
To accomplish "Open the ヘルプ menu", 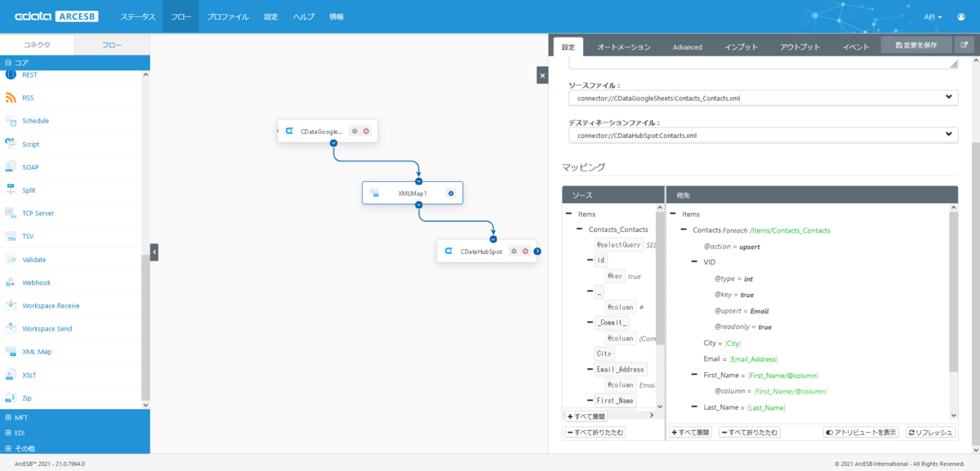I will [304, 16].
